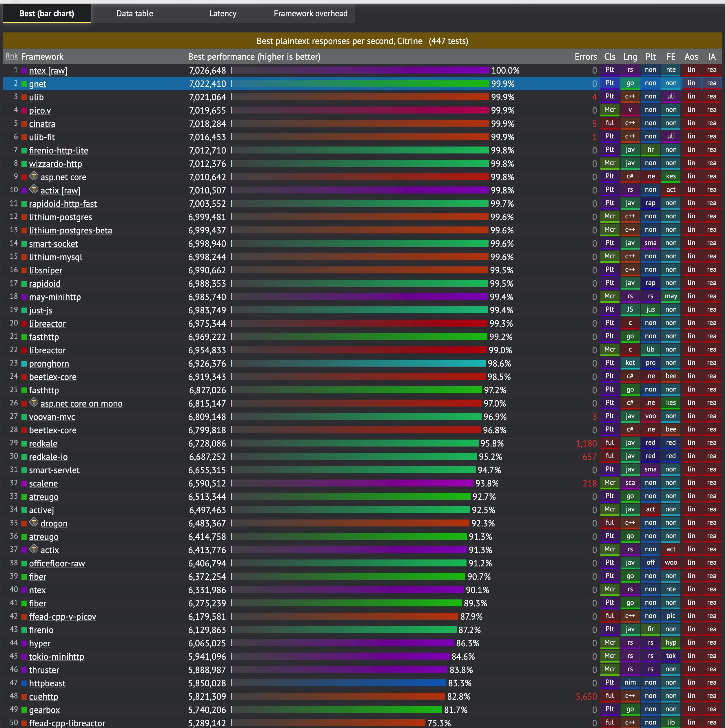Image resolution: width=725 pixels, height=728 pixels.
Task: Click the Rnk column header
Action: pyautogui.click(x=12, y=56)
